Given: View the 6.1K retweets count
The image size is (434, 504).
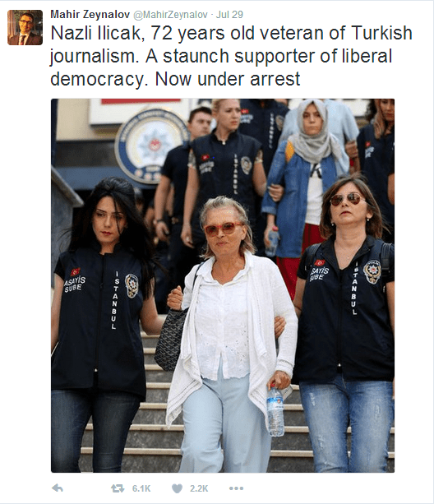Looking at the screenshot, I should 141,488.
